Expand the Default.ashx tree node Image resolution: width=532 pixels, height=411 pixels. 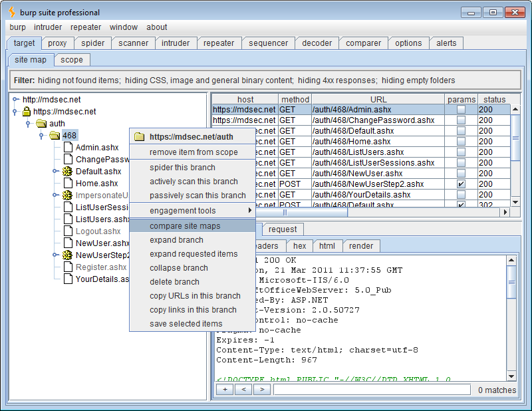point(55,171)
